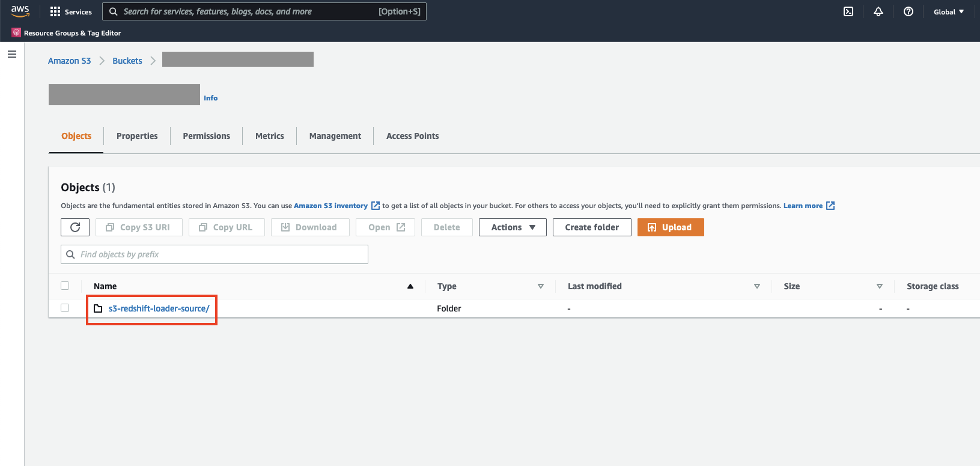
Task: Open the s3-redshift-loader-source/ folder link
Action: point(159,308)
